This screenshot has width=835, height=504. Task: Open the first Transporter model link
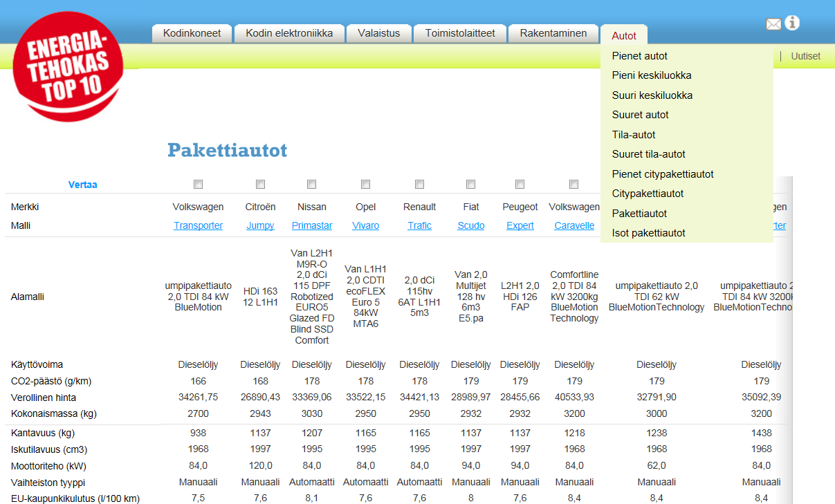(199, 225)
